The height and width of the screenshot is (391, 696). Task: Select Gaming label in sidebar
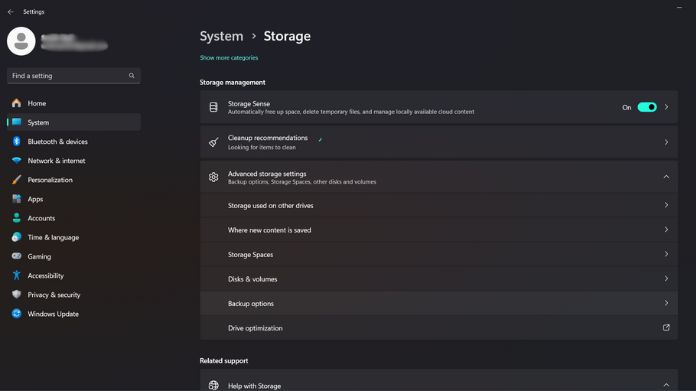39,257
